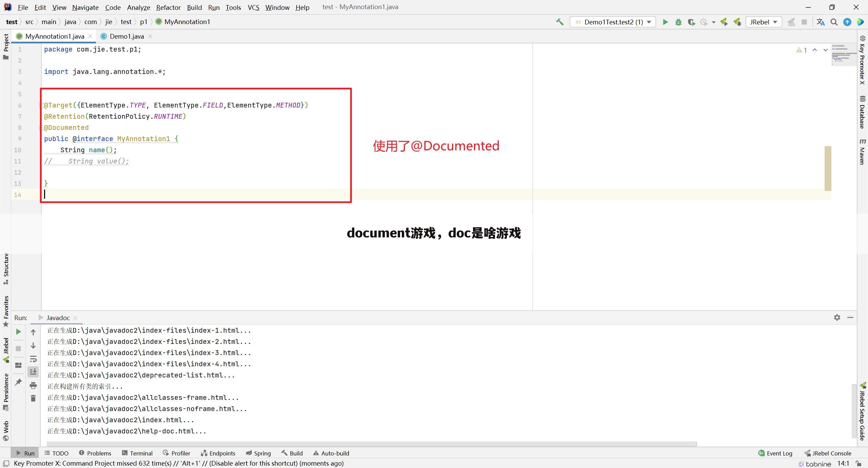Clear console output with trash icon
Viewport: 868px width, 468px height.
pos(33,398)
